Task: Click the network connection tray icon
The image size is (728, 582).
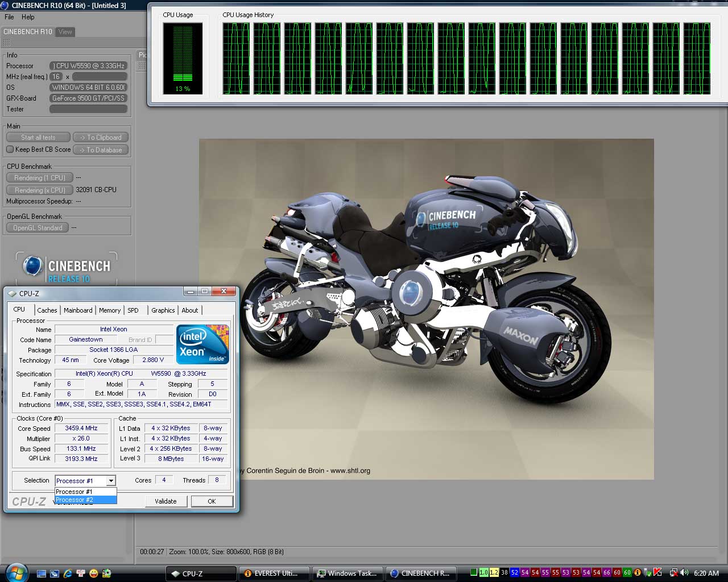Action: (x=673, y=572)
